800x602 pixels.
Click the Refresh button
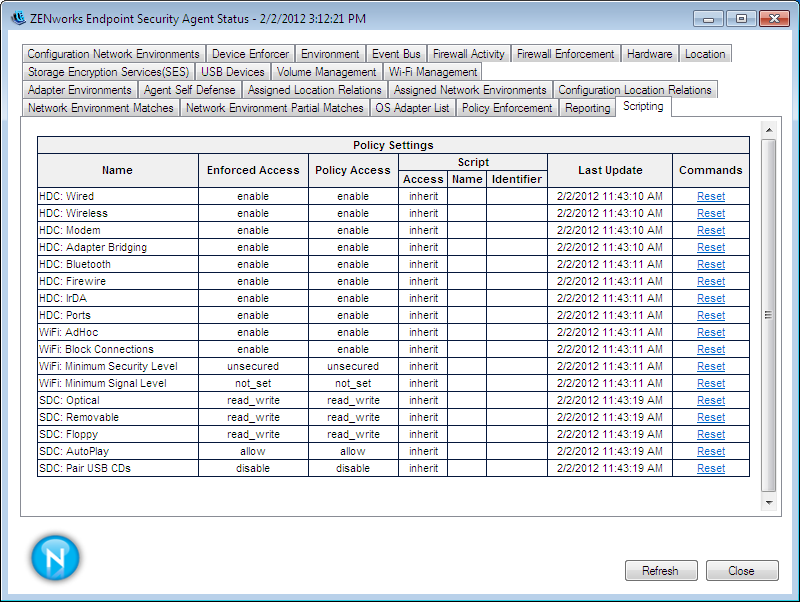[661, 570]
